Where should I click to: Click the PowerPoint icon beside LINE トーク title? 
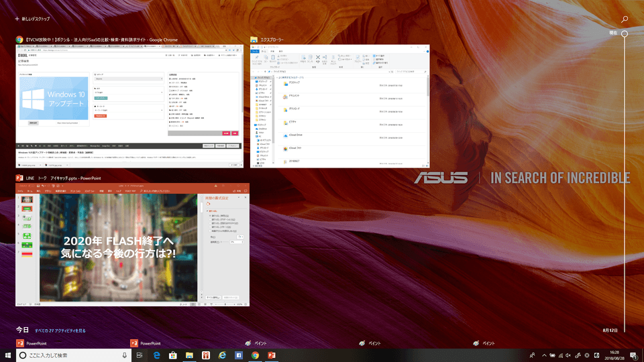click(19, 178)
